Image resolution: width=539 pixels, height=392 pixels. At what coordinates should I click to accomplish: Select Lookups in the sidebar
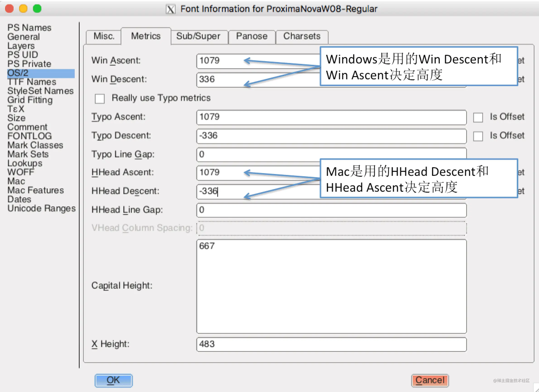coord(25,163)
